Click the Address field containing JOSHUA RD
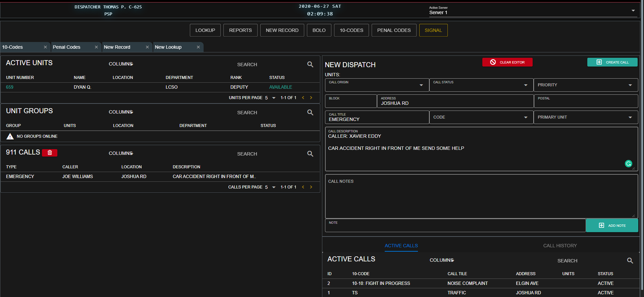This screenshot has width=644, height=297. 455,101
